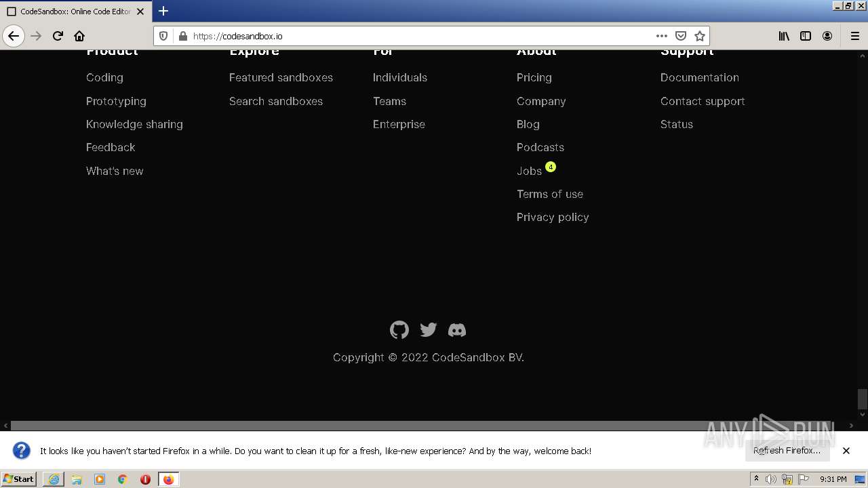Focus the address bar URL field
The width and height of the screenshot is (868, 488).
point(420,36)
